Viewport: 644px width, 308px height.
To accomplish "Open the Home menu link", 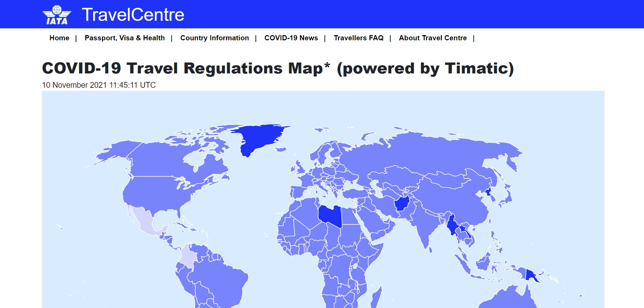I will pos(59,38).
